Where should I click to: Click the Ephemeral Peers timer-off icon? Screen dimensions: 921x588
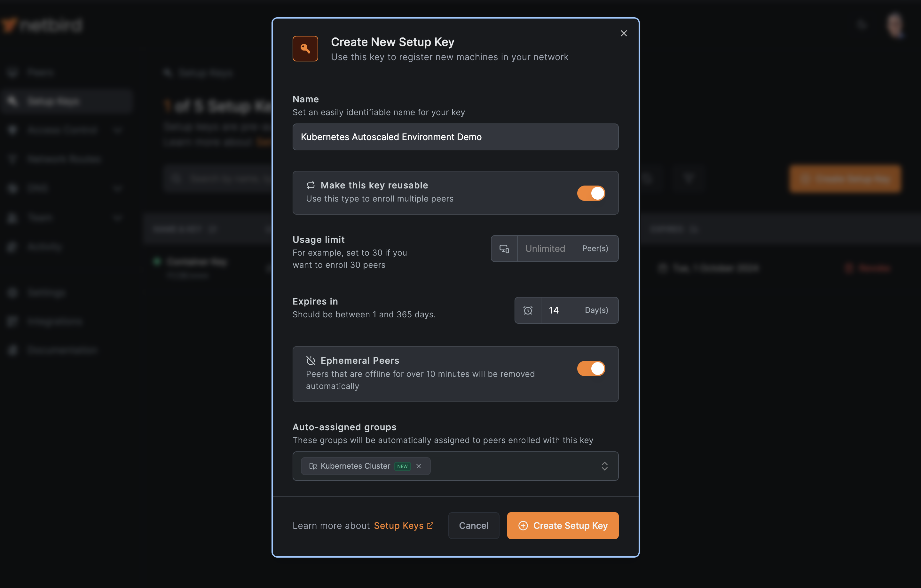(311, 360)
